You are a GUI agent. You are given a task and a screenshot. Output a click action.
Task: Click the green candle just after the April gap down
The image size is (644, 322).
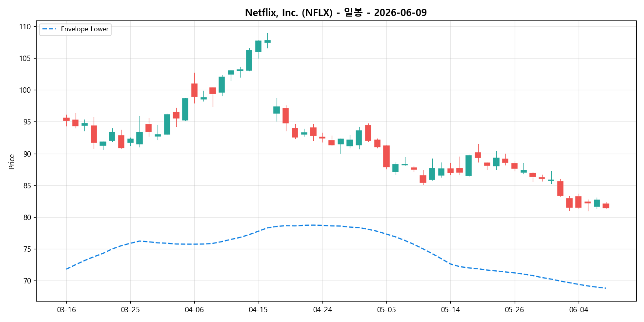click(x=277, y=110)
